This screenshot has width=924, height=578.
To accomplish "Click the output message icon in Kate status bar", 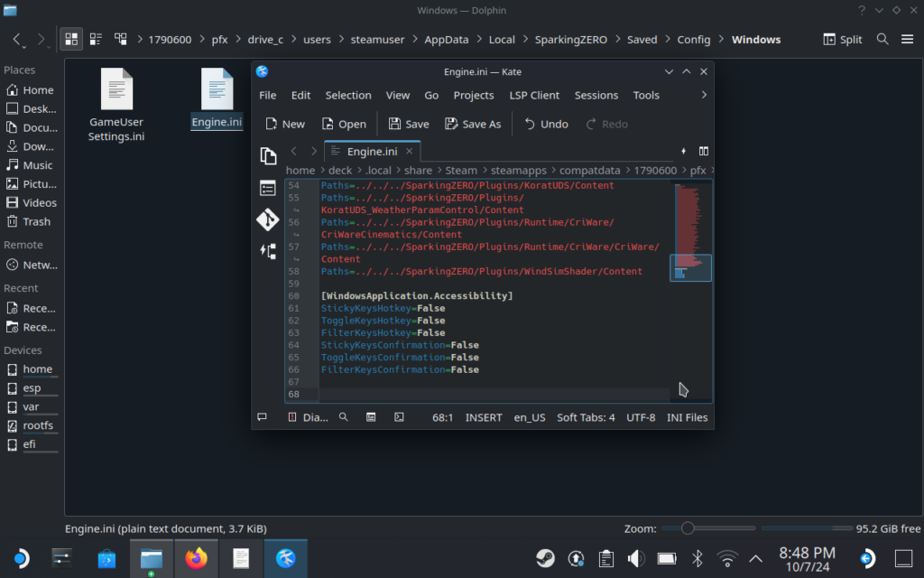I will 263,417.
